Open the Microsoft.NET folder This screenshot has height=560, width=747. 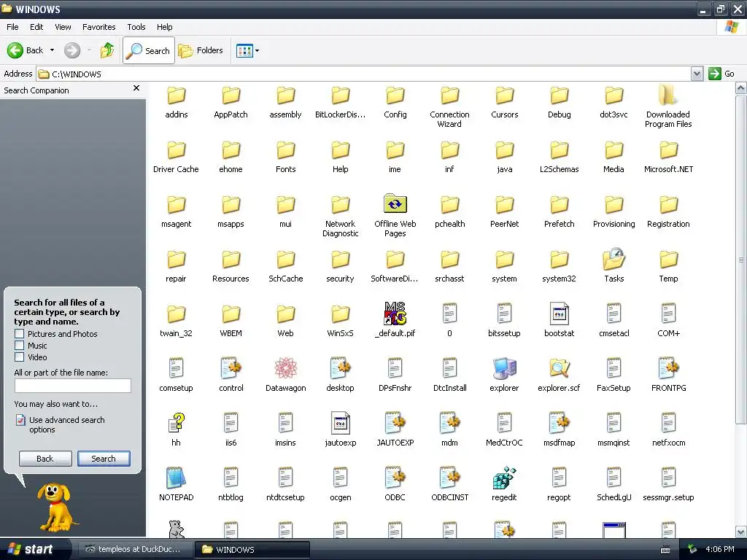pyautogui.click(x=668, y=150)
